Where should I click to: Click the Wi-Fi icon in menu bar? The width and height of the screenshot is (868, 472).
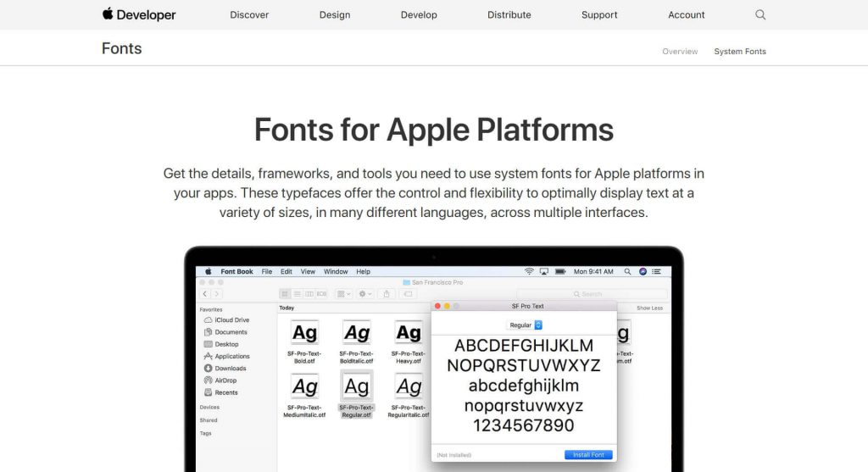(529, 272)
